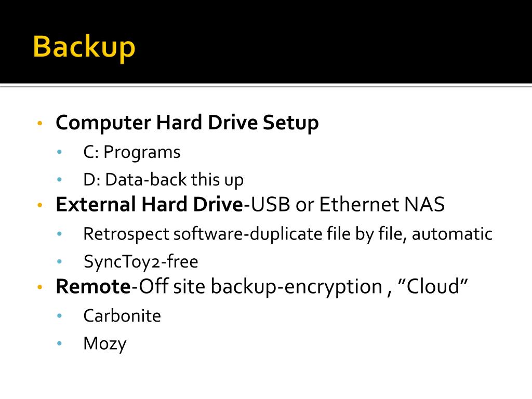Click the Backup slide title
Viewport: 532px width, 399px height.
tap(84, 48)
